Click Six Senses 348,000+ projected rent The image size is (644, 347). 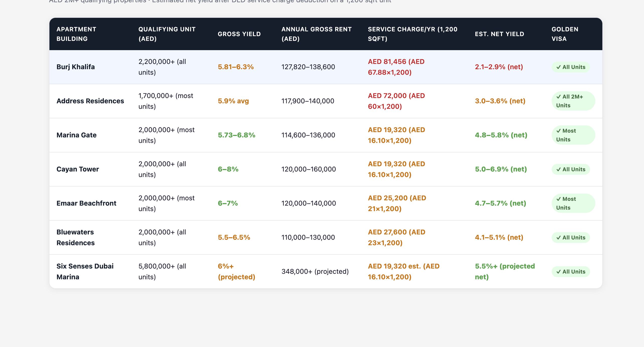(315, 272)
